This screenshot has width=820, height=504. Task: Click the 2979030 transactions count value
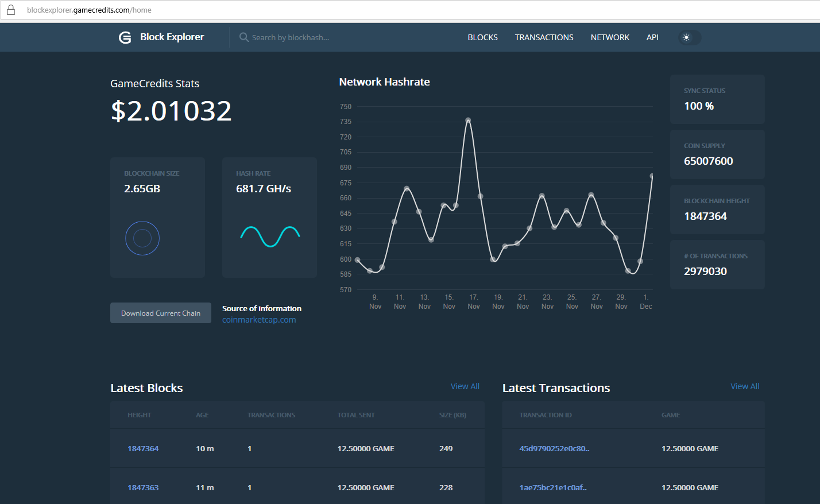coord(705,271)
